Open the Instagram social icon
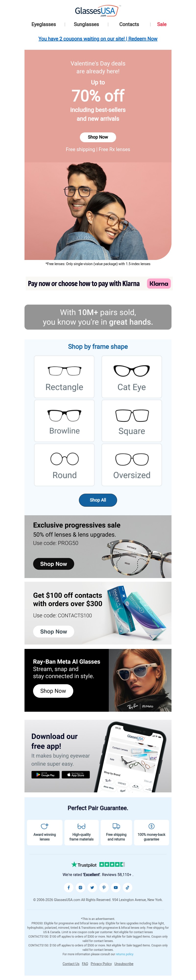The height and width of the screenshot is (980, 196). click(x=81, y=888)
